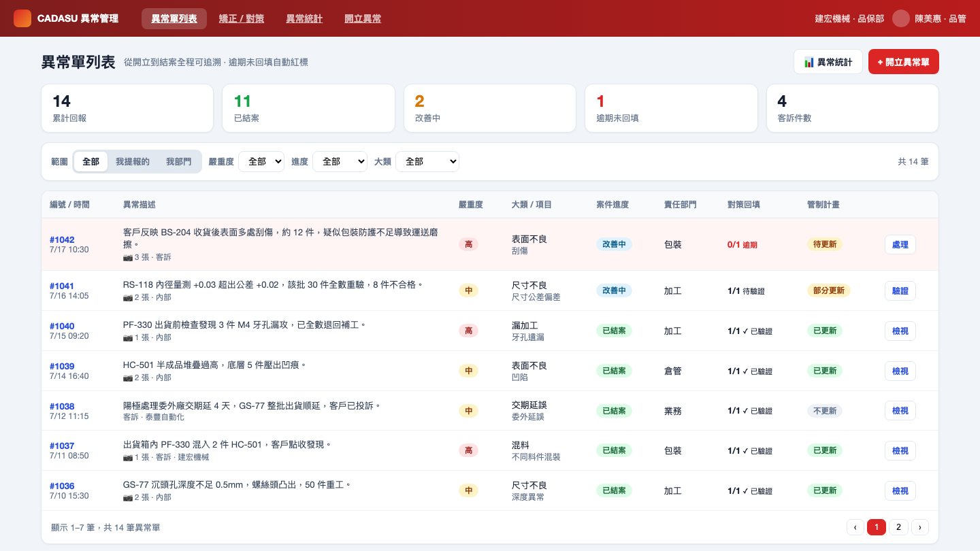
Task: Click 不更新 badge in #1038 row
Action: point(824,411)
